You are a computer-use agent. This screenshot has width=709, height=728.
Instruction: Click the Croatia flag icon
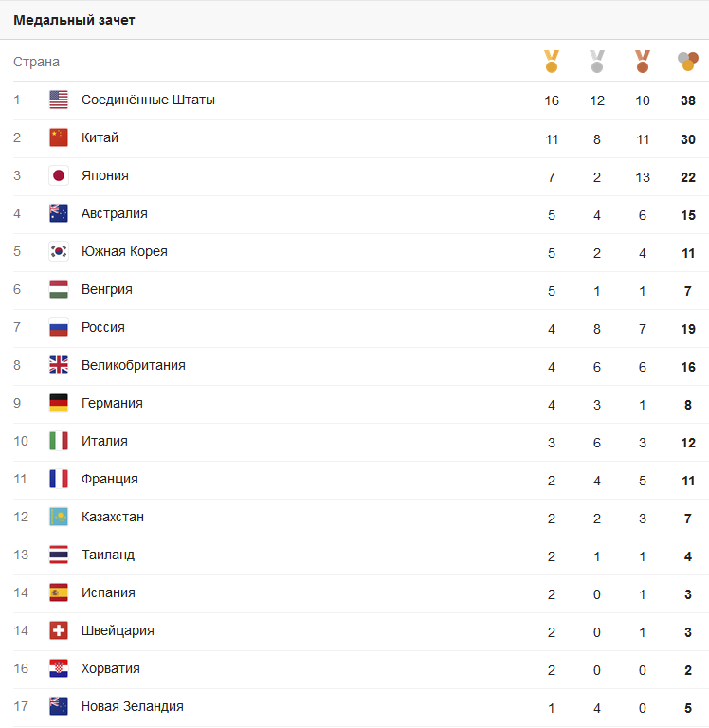point(59,668)
